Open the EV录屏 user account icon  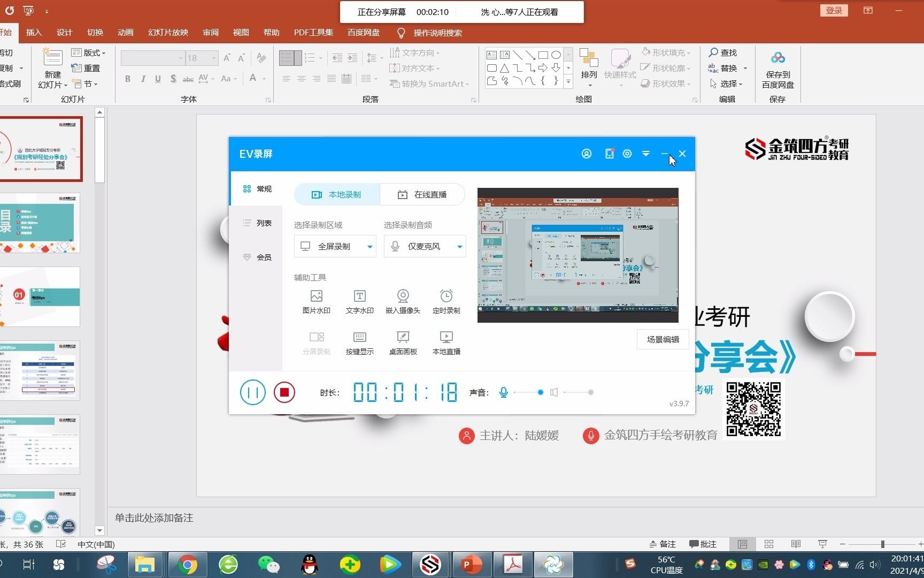[x=587, y=154]
